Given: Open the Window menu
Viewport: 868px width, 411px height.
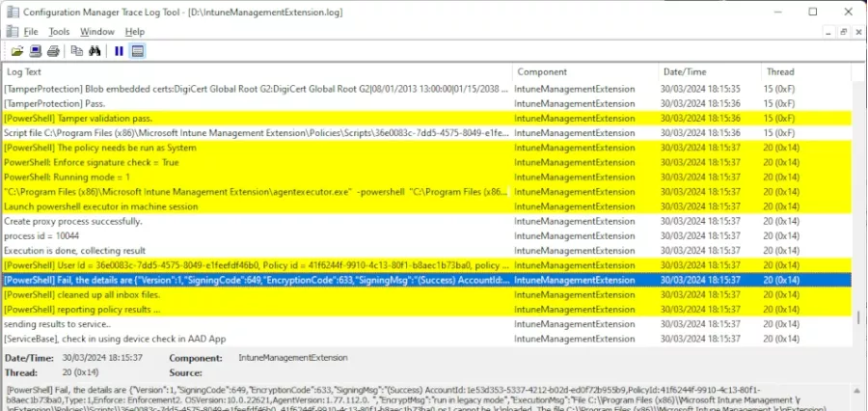Looking at the screenshot, I should pos(96,32).
